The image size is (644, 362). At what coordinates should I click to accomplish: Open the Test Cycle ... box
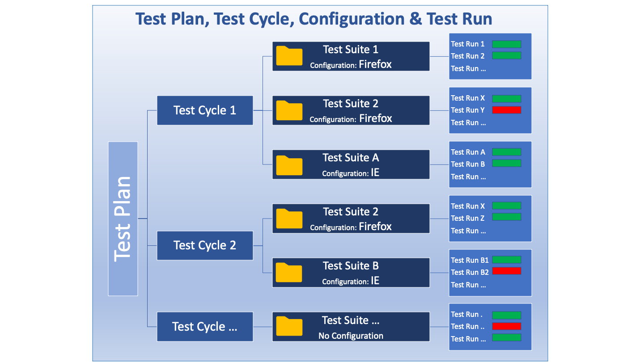[x=205, y=327]
